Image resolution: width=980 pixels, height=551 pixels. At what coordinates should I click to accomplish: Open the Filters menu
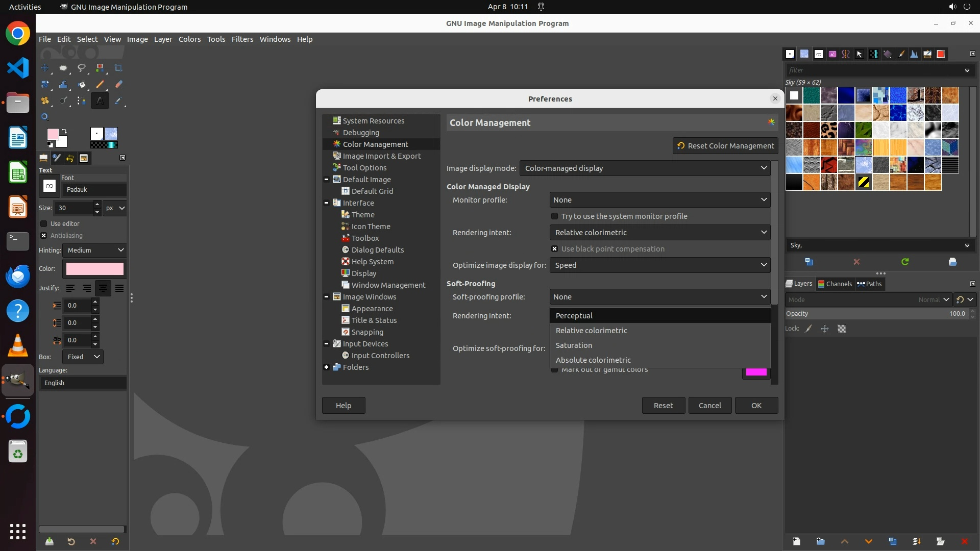242,39
